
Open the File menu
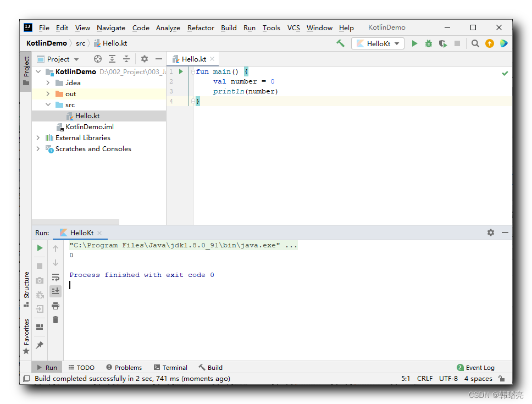(x=44, y=28)
